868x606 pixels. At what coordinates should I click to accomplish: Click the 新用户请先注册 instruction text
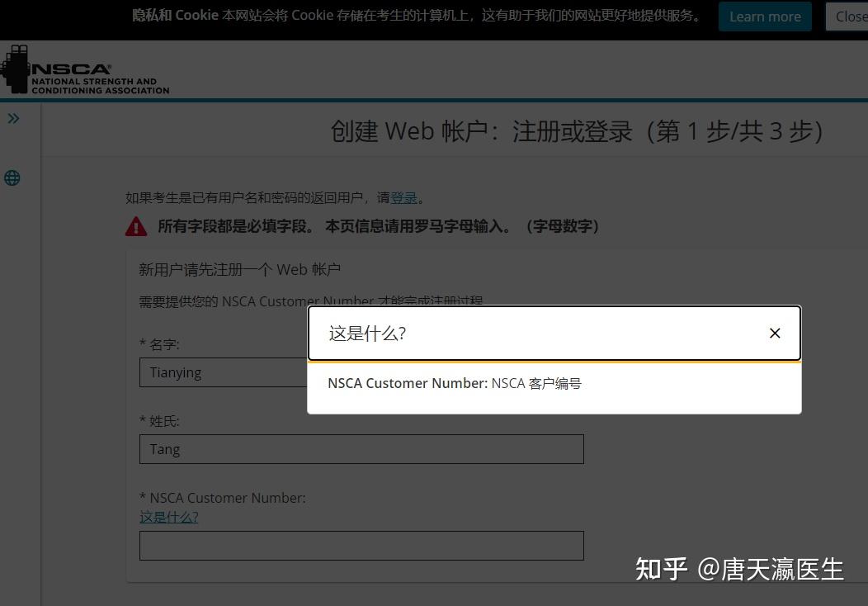(238, 268)
